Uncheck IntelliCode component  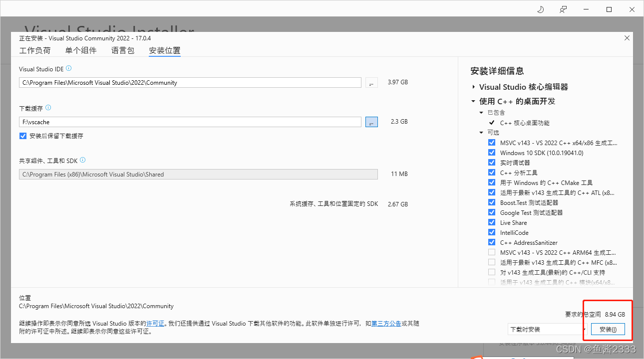(492, 232)
